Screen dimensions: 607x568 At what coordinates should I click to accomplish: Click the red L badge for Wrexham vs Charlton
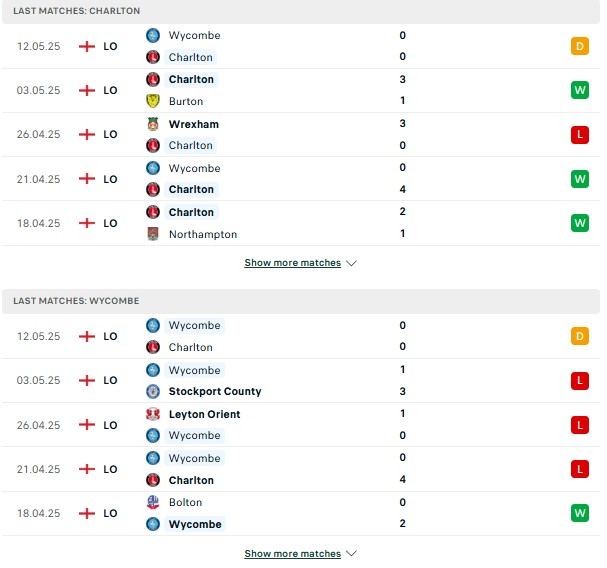pyautogui.click(x=580, y=135)
